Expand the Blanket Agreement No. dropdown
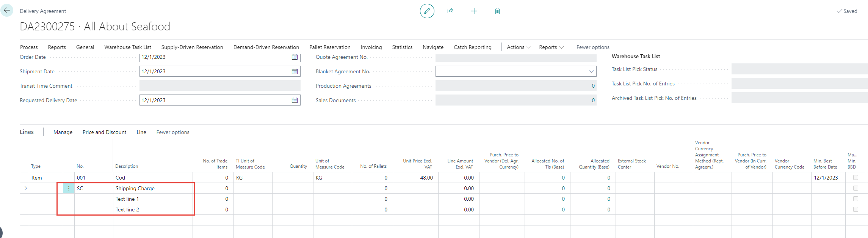The height and width of the screenshot is (238, 868). [591, 71]
